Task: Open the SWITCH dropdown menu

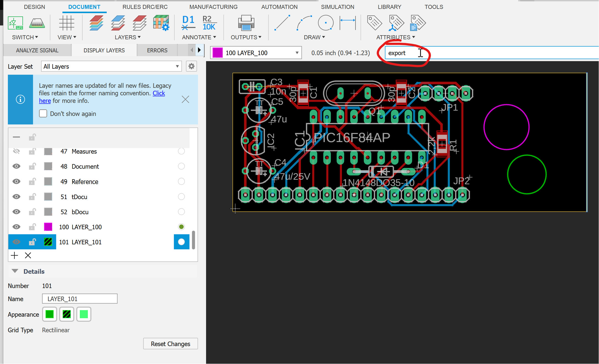Action: (x=25, y=37)
